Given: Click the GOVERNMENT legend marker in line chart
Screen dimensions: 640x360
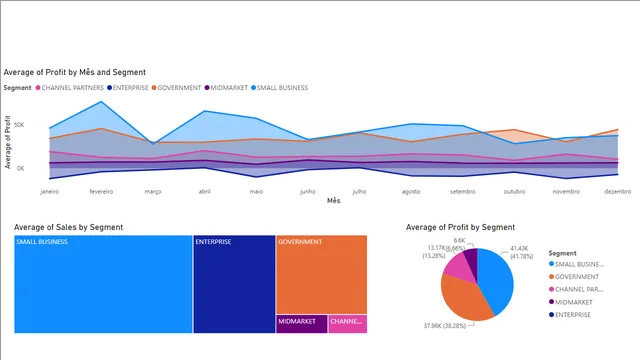Looking at the screenshot, I should pos(154,88).
